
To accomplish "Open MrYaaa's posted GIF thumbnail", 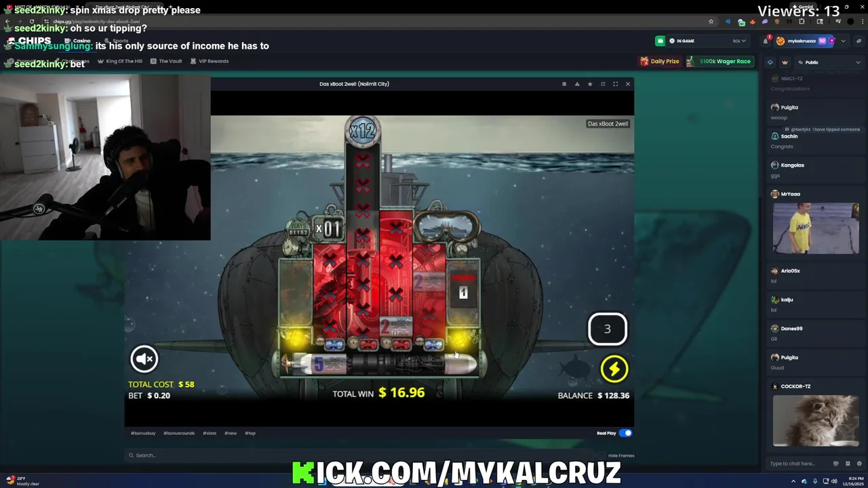I will tap(816, 228).
